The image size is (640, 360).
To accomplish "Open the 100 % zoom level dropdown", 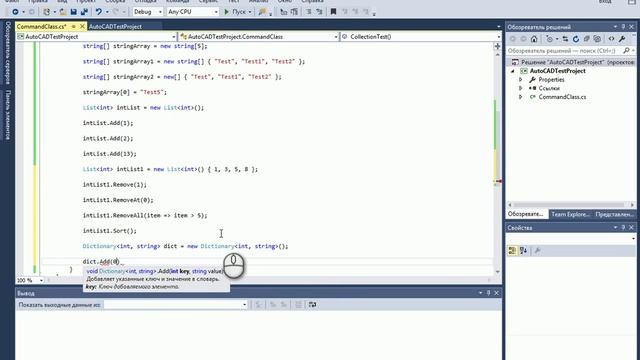I will point(41,280).
